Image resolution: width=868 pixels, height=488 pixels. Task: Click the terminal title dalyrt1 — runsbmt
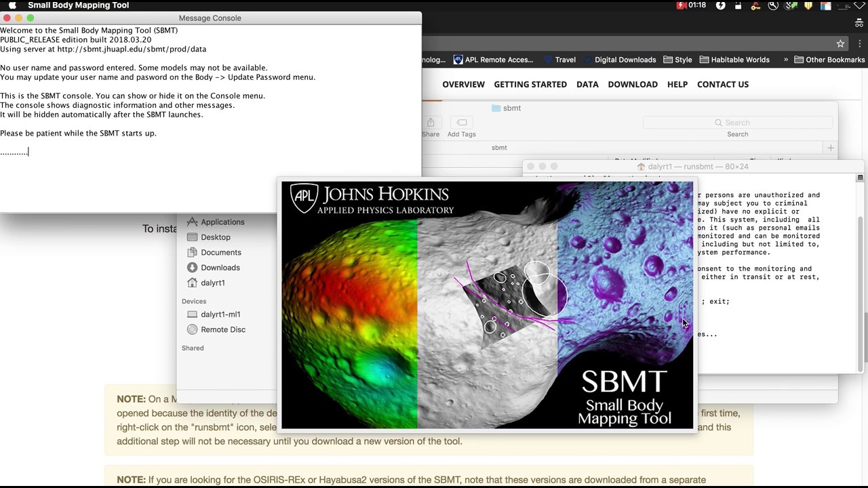tap(698, 166)
